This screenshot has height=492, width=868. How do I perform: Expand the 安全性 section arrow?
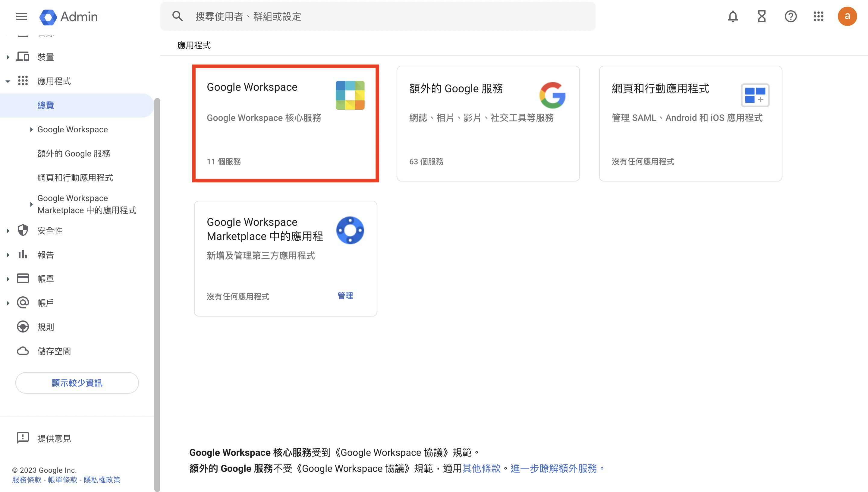(8, 231)
